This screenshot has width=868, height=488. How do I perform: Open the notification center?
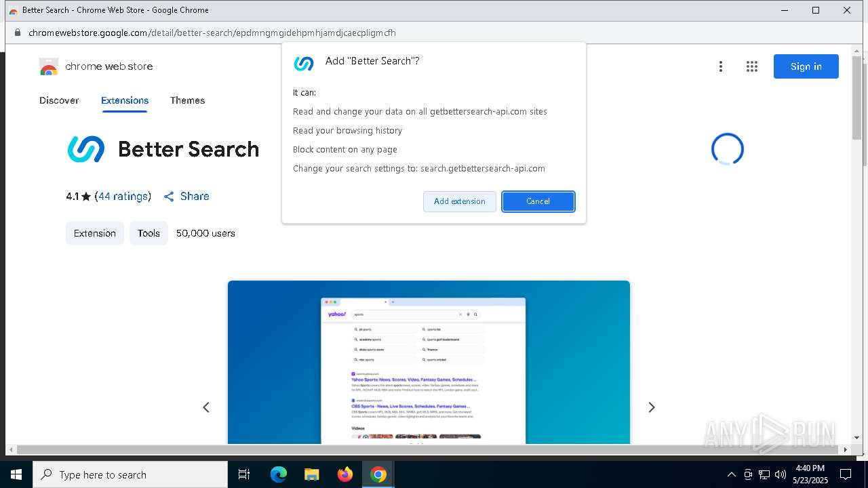tap(846, 474)
